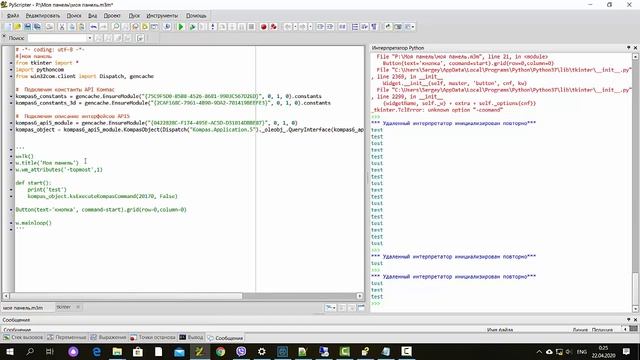This screenshot has width=640, height=360.
Task: Click the open file folder icon
Action: coord(18,27)
